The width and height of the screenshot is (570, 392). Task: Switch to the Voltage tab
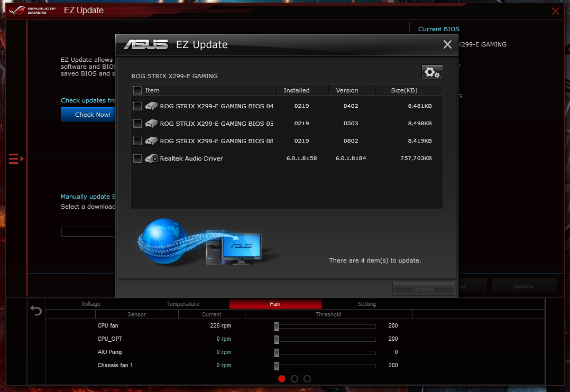point(91,304)
